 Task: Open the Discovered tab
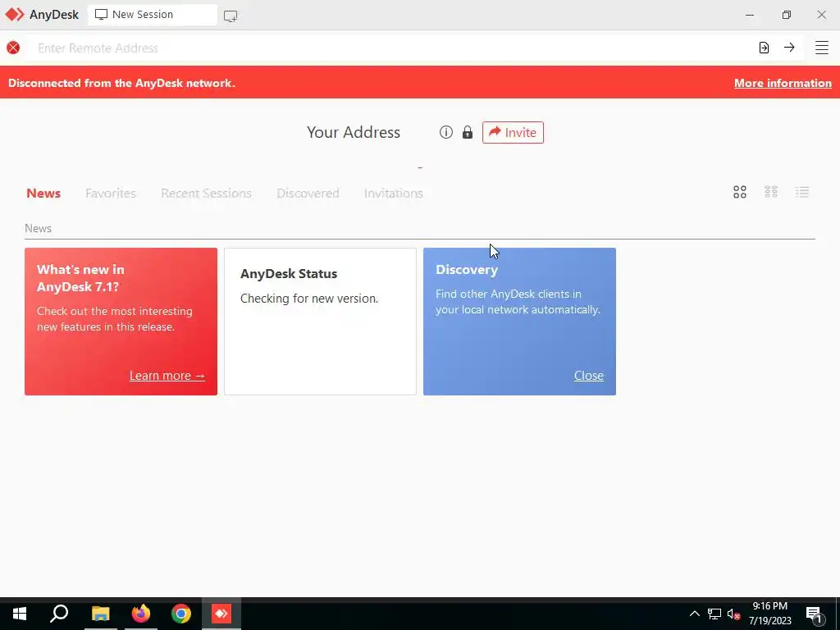point(308,193)
